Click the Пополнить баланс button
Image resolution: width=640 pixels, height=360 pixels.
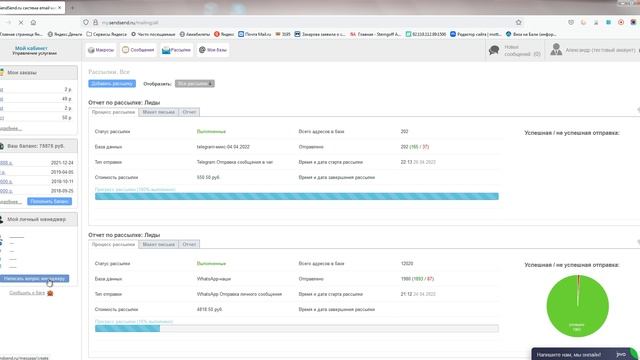(x=49, y=201)
